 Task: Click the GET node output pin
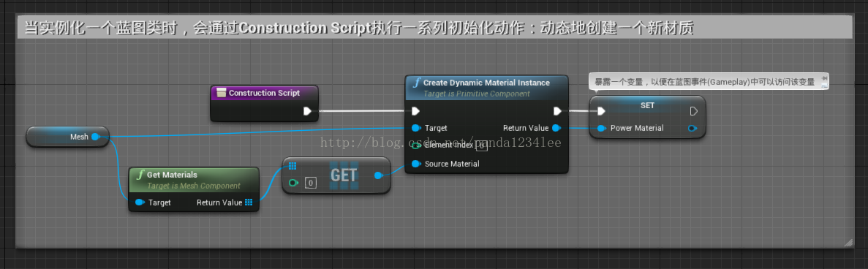point(379,175)
